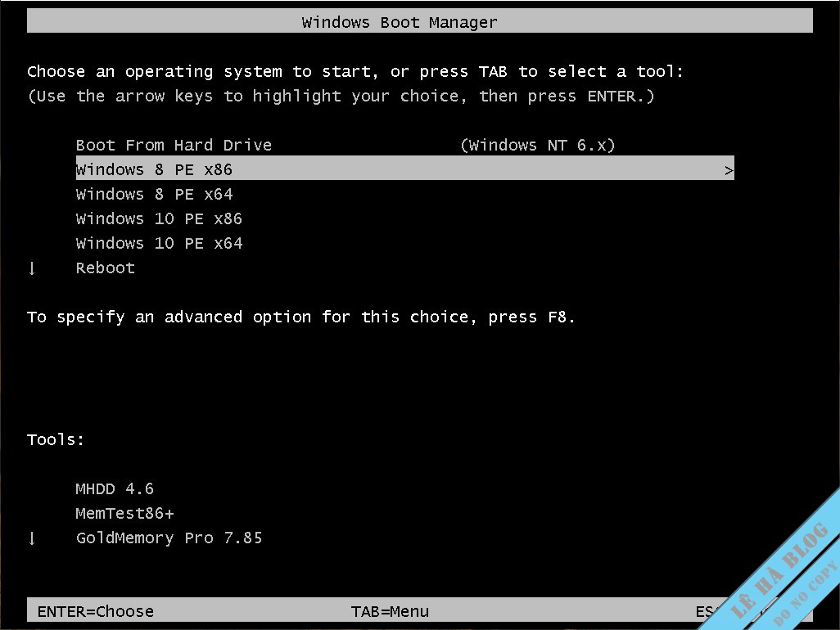Viewport: 840px width, 630px height.
Task: Click the Windows Boot Manager title
Action: click(x=400, y=22)
